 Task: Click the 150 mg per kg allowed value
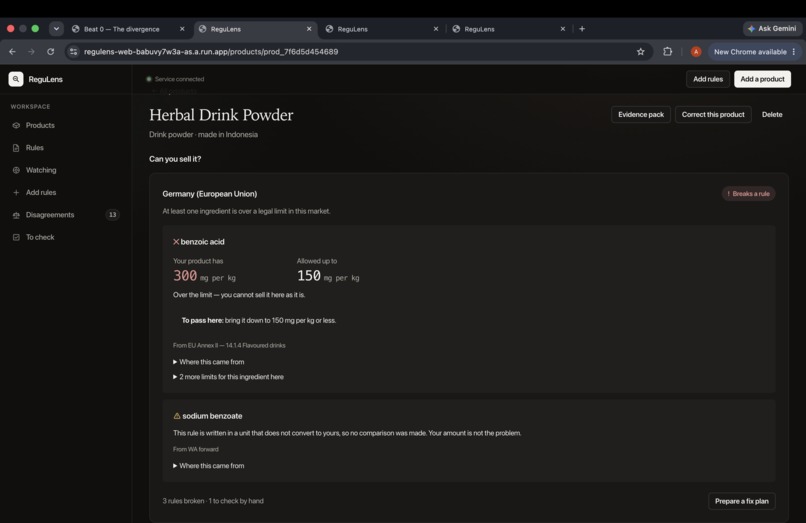[328, 276]
